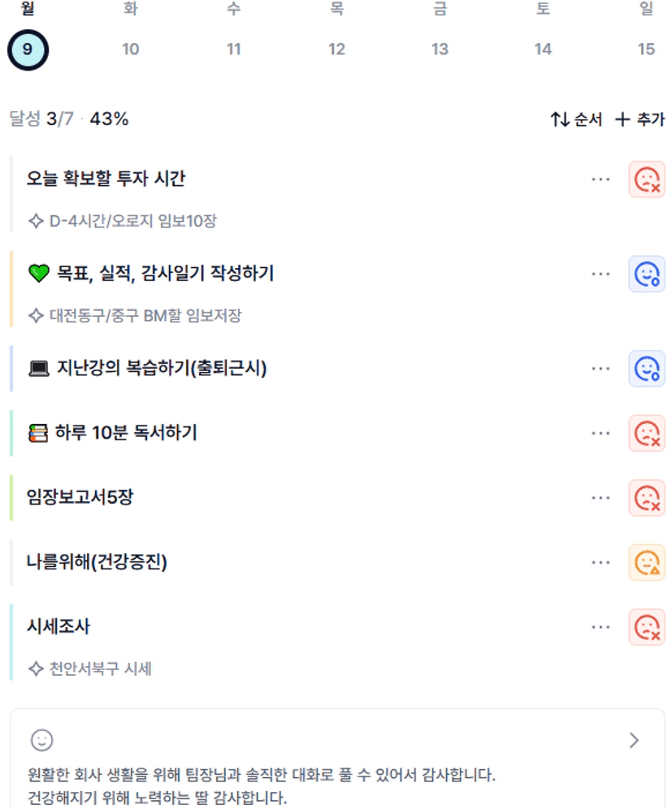Expand the gratitude note with the chevron arrow
This screenshot has height=809, width=672.
(635, 740)
